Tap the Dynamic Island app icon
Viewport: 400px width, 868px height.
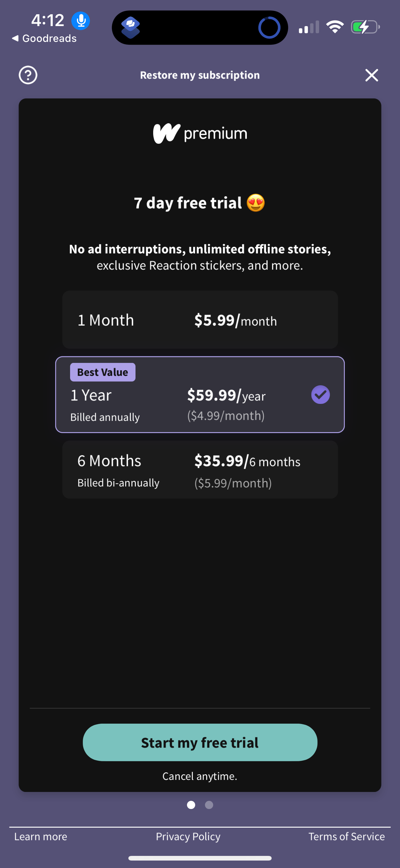click(131, 27)
